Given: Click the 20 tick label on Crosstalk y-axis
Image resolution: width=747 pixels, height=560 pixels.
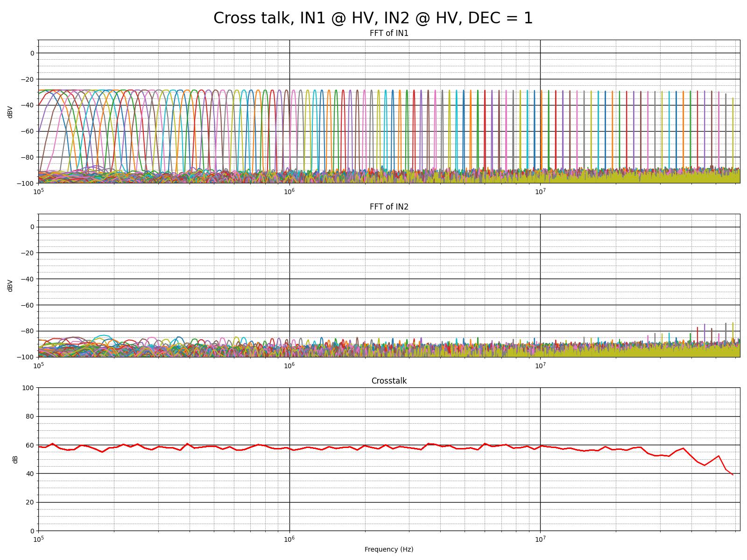Looking at the screenshot, I should pyautogui.click(x=30, y=503).
